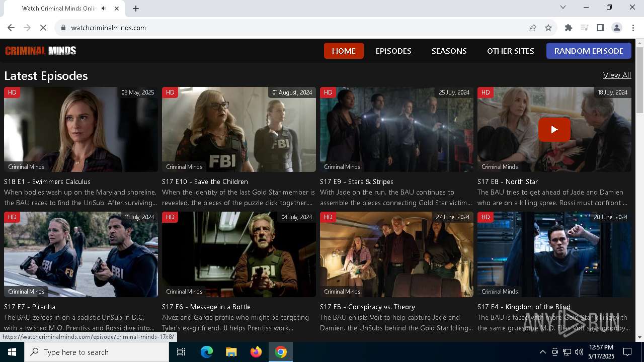Launch Microsoft Edge from the taskbar

pos(207,352)
